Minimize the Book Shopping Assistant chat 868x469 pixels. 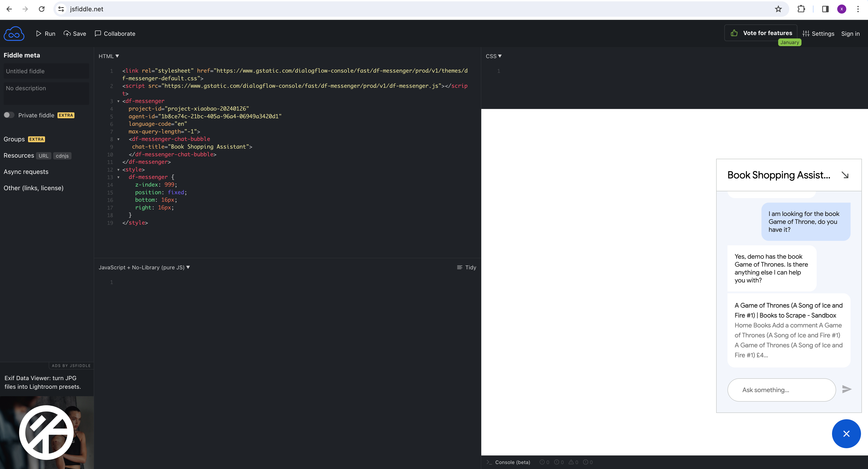845,175
